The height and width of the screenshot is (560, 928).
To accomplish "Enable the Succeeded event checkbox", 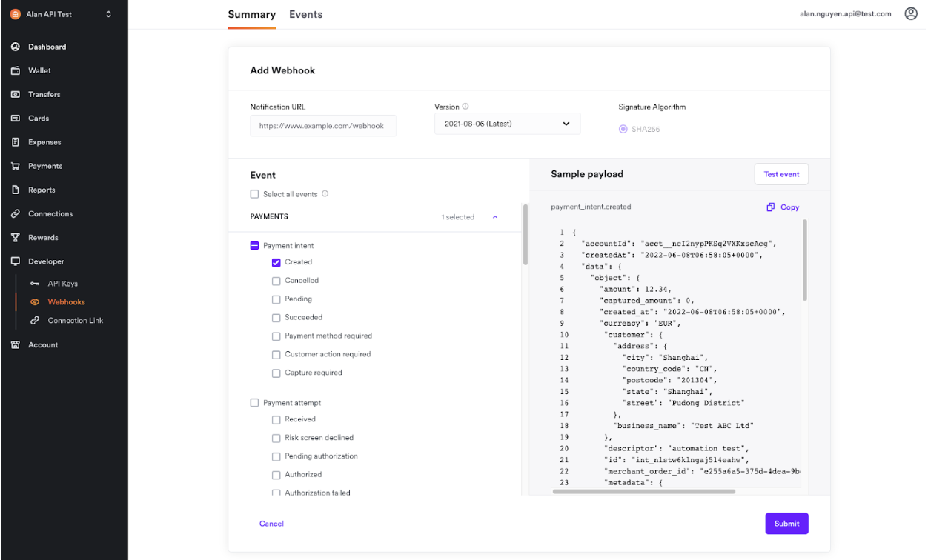I will point(276,318).
